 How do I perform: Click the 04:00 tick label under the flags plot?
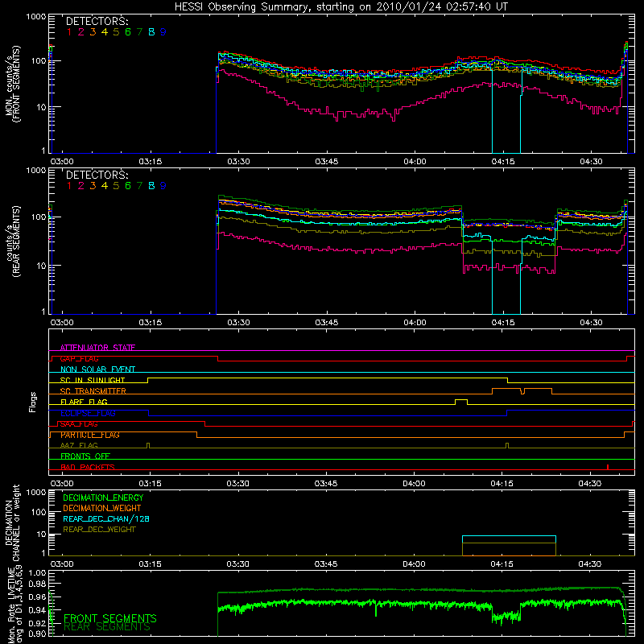click(414, 484)
